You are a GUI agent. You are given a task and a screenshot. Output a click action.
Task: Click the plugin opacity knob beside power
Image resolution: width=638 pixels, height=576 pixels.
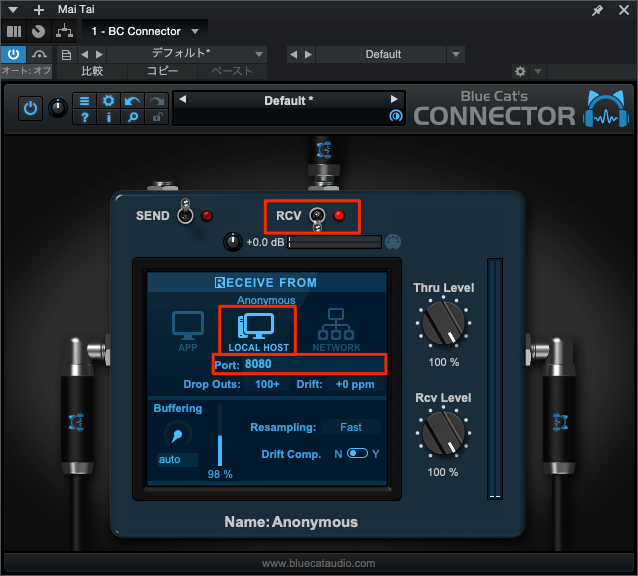[x=58, y=108]
